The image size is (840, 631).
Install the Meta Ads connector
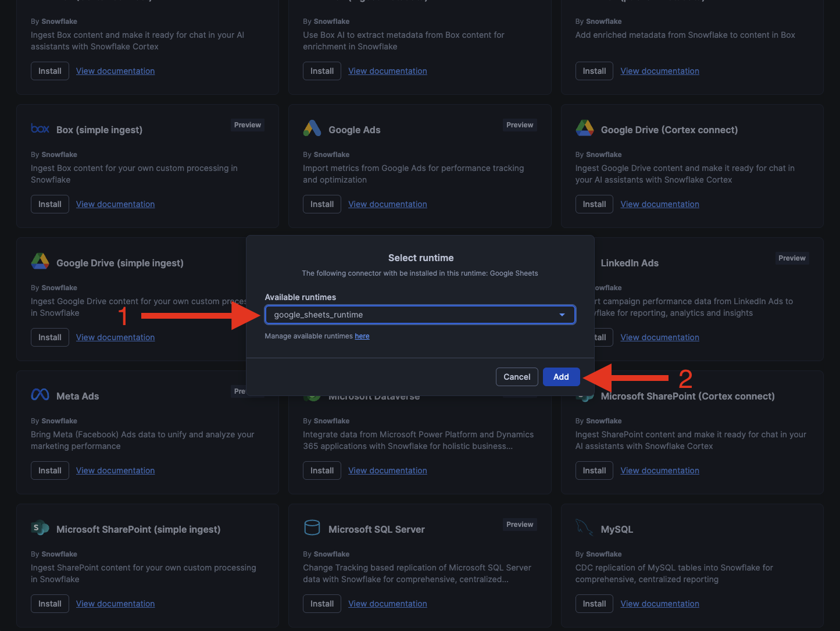49,470
